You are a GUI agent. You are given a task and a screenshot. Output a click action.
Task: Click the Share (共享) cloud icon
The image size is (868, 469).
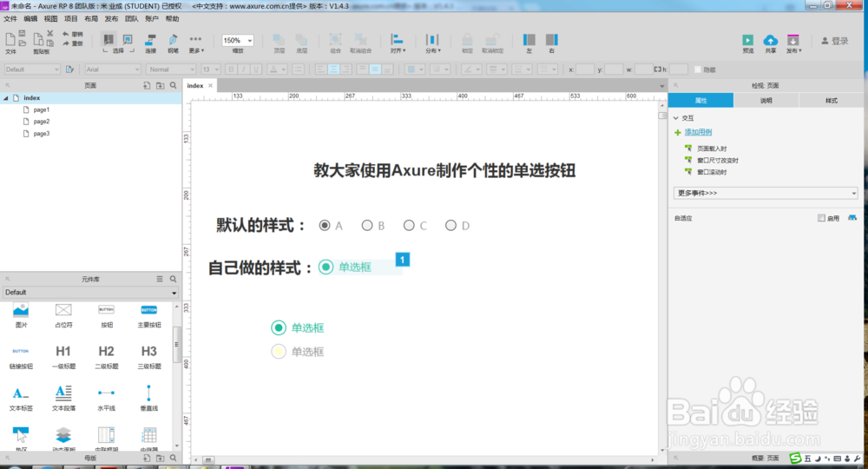pos(770,40)
